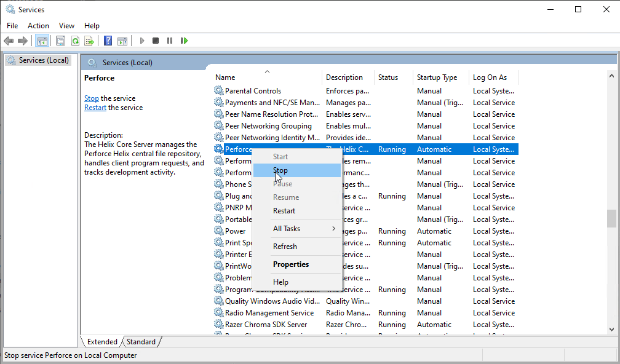
Task: Open the View menu
Action: (66, 26)
